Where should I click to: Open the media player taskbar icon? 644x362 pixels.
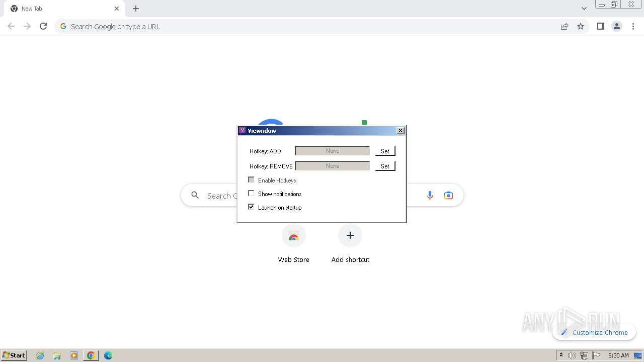coord(74,355)
